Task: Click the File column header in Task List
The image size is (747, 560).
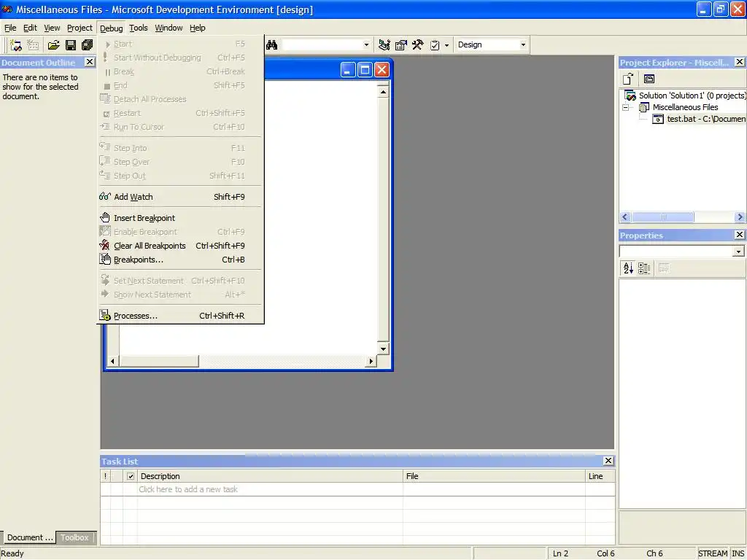Action: tap(494, 475)
